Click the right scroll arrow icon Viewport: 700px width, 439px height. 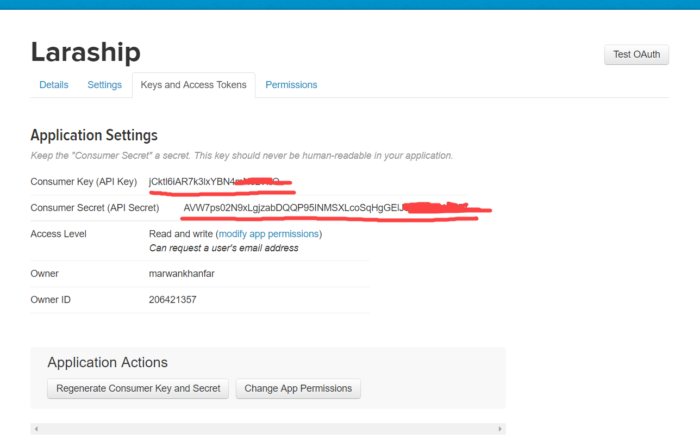(x=500, y=429)
